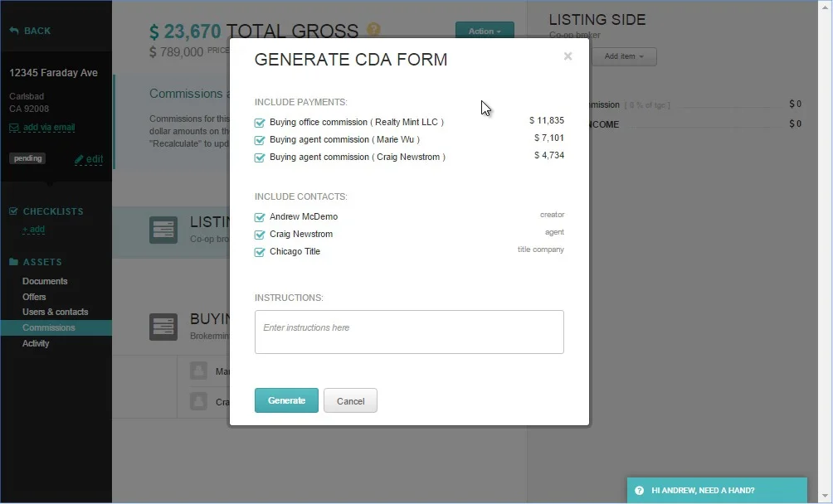Toggle Andrew McDemo contact checkbox
This screenshot has height=504, width=833.
259,217
